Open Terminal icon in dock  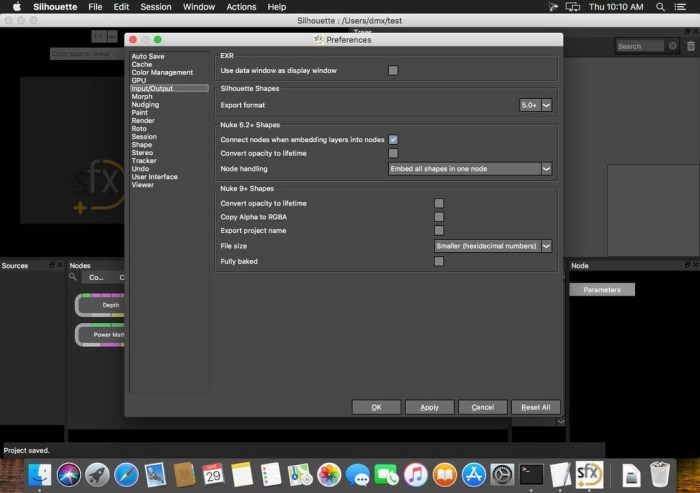pyautogui.click(x=531, y=475)
